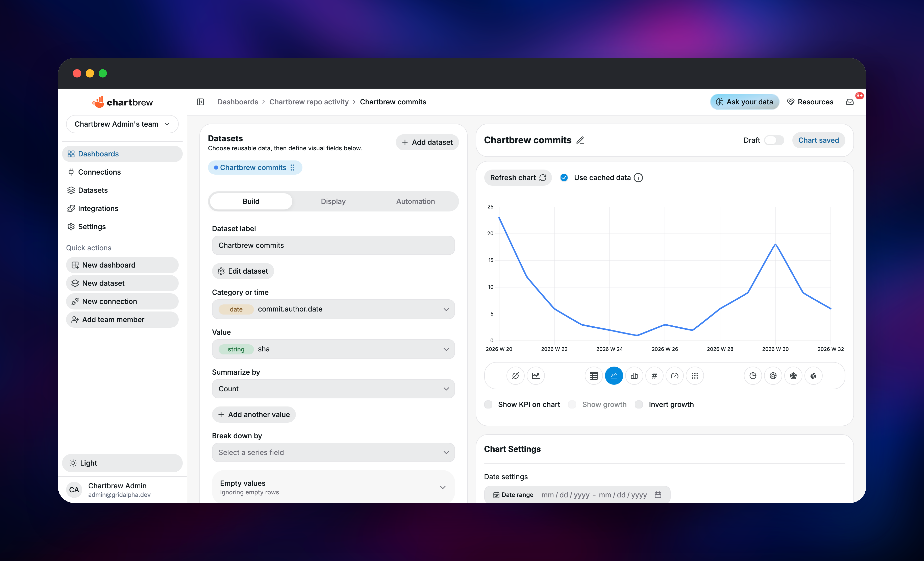Click the macOS green maximize button
This screenshot has width=924, height=561.
[x=103, y=74]
